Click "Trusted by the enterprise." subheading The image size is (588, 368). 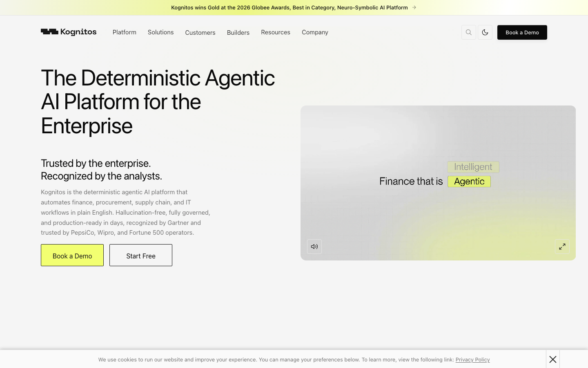pyautogui.click(x=96, y=163)
